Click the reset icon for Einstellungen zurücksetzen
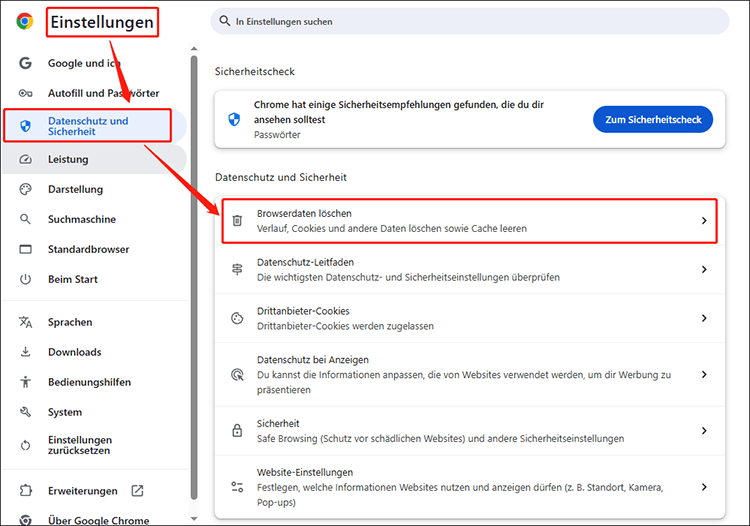The image size is (750, 526). 25,445
